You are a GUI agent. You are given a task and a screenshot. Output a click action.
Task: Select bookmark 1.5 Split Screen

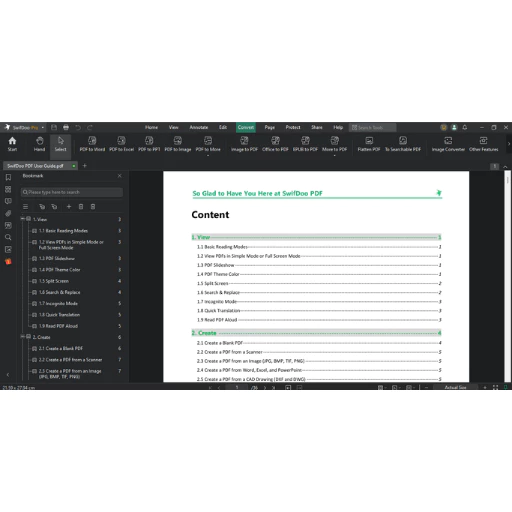click(x=54, y=281)
